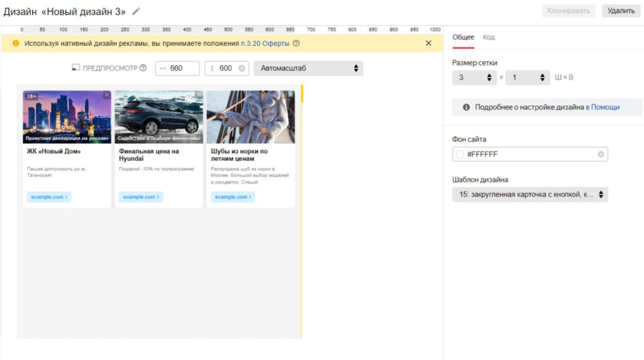Click the Удалить button
Screen dimensions: 644x360
(x=621, y=11)
